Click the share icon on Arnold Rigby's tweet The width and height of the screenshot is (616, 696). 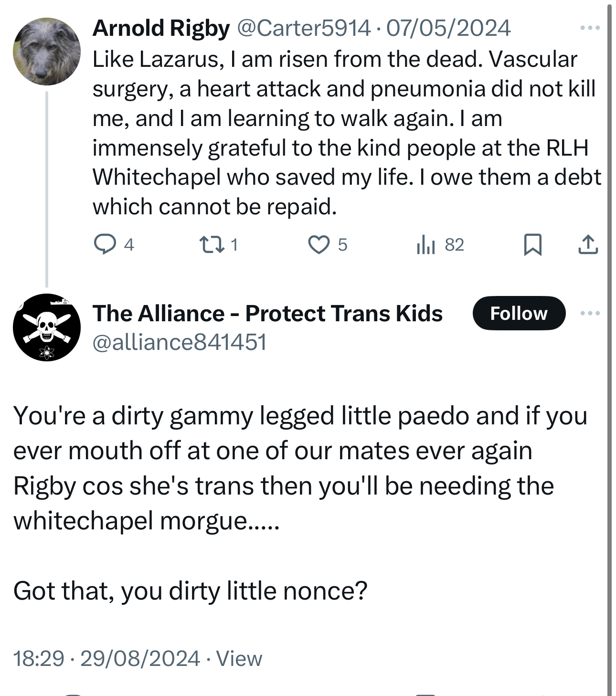588,245
